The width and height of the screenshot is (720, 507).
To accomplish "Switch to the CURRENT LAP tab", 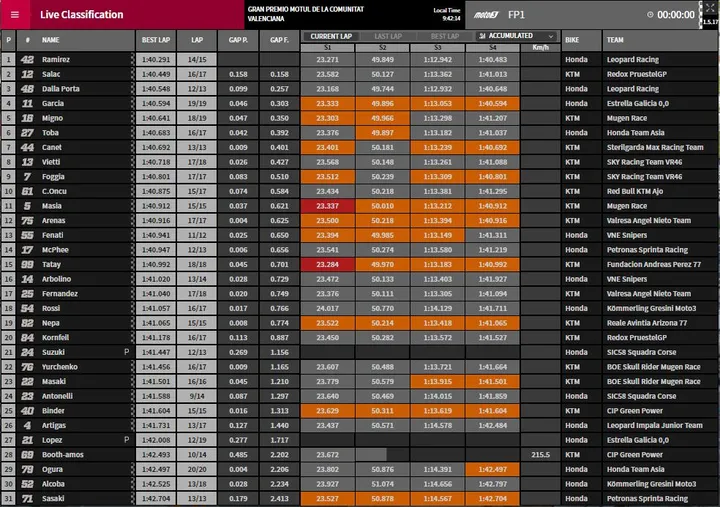I will (x=331, y=36).
